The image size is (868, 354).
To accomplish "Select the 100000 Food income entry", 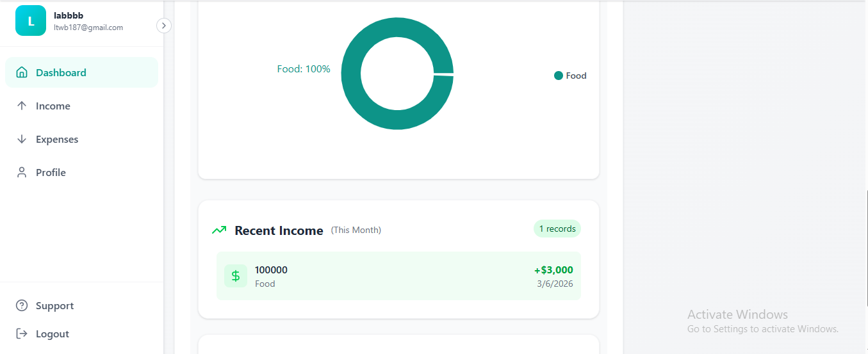I will 398,276.
